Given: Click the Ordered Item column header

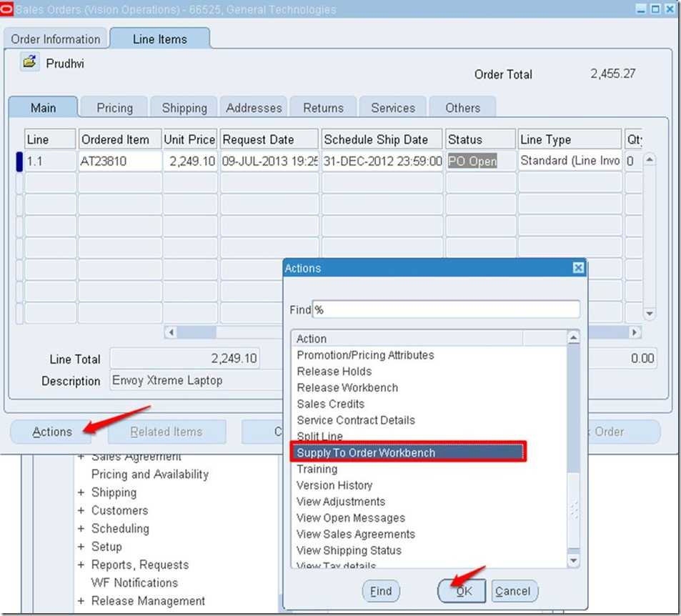Looking at the screenshot, I should [120, 139].
